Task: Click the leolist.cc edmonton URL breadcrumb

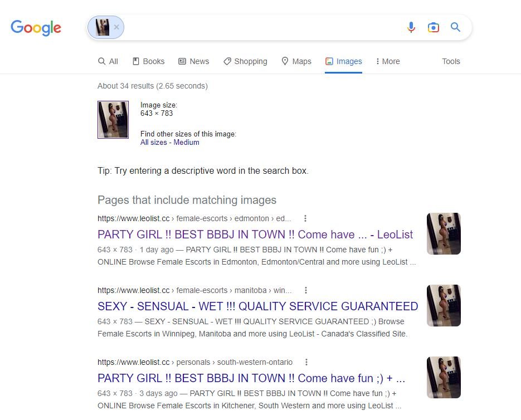Action: [x=194, y=218]
